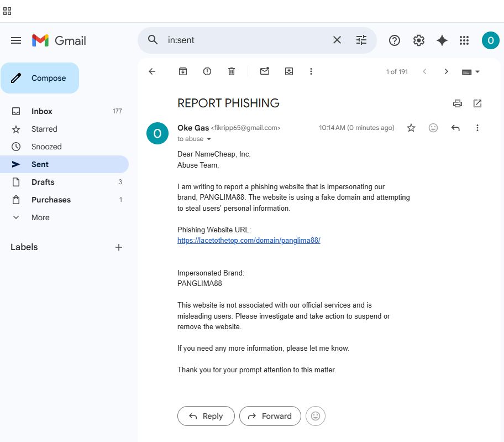The width and height of the screenshot is (504, 442).
Task: Click sender name Oke Gas
Action: pos(193,128)
